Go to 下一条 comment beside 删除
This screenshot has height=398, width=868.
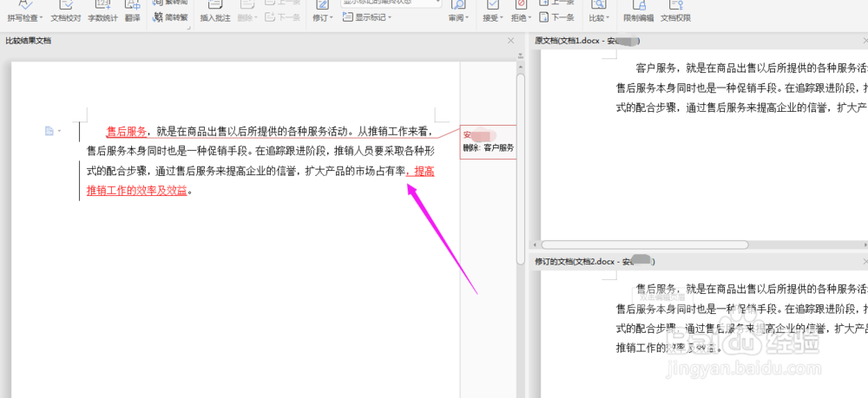point(283,17)
